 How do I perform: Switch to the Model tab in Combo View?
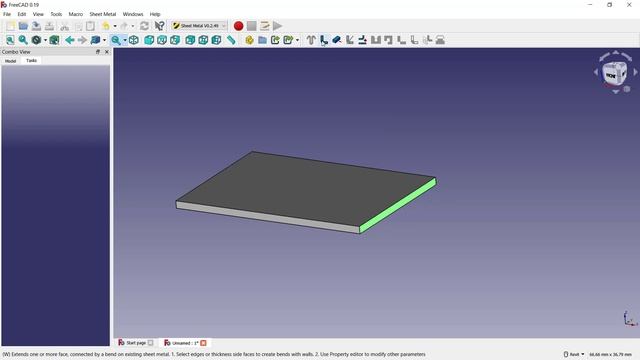pos(10,61)
